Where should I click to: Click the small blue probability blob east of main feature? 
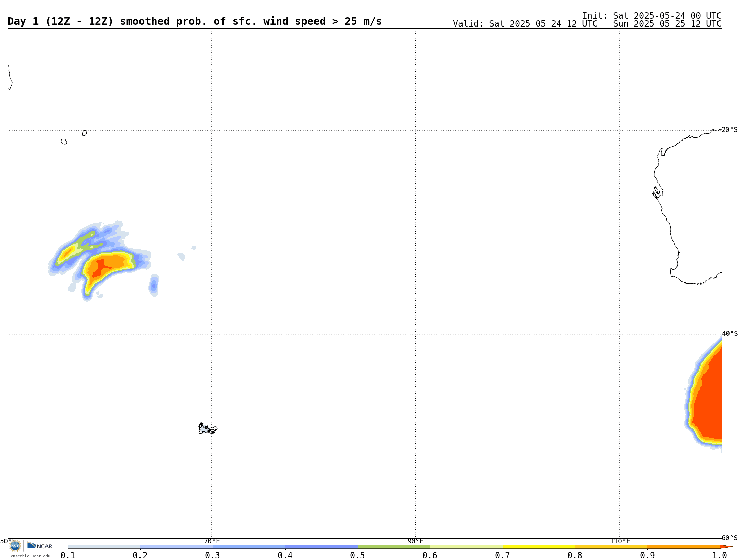154,285
